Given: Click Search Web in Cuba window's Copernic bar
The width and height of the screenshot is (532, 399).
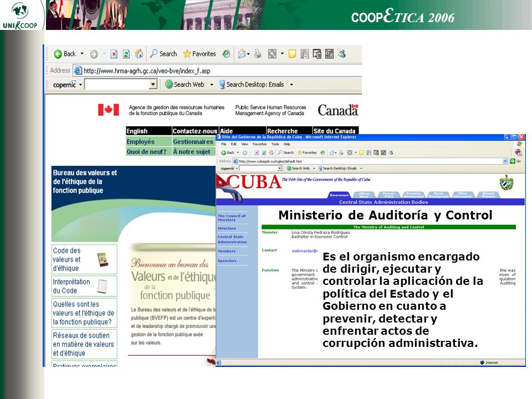Looking at the screenshot, I should tap(298, 168).
